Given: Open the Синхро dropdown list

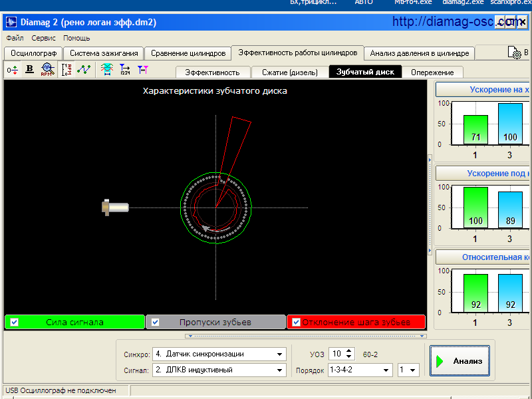Looking at the screenshot, I should point(279,354).
